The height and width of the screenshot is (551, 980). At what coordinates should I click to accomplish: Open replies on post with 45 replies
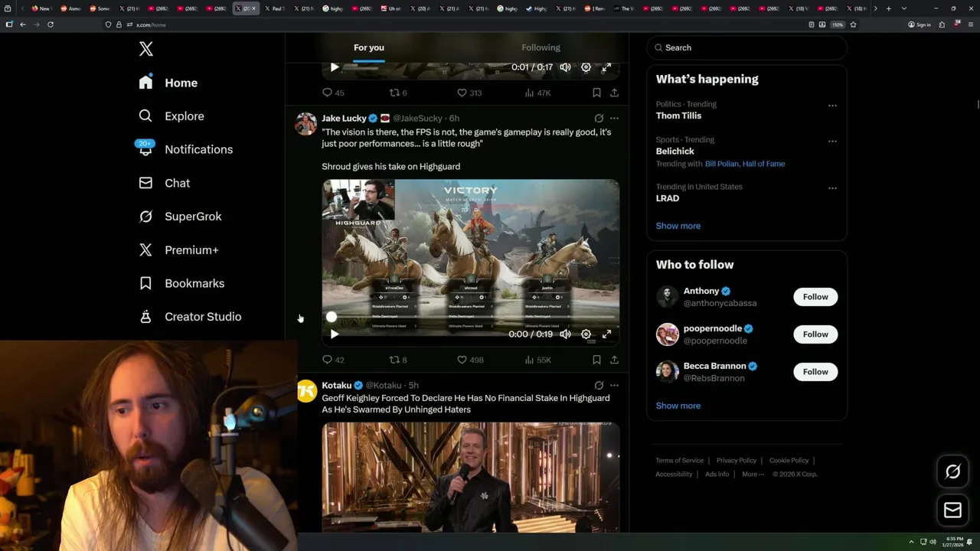pyautogui.click(x=333, y=93)
